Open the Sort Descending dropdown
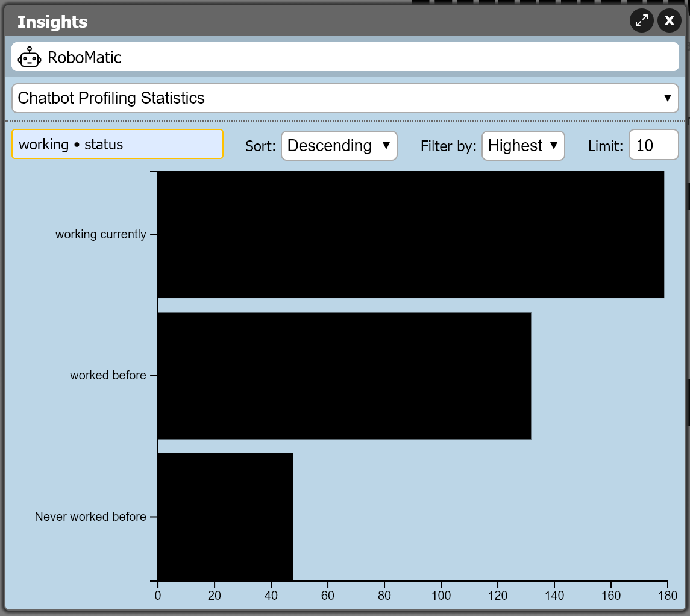 (x=339, y=146)
